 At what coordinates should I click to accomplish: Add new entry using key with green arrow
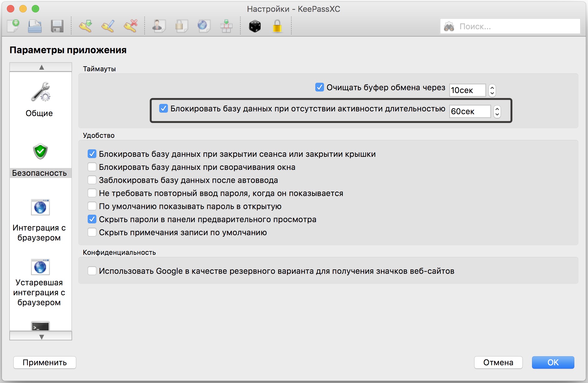[86, 26]
